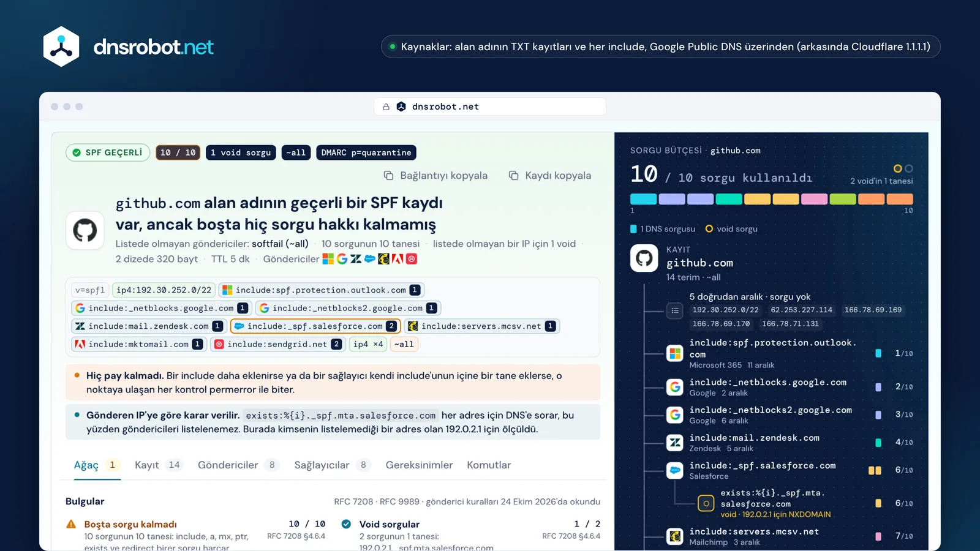Click the Mailchimp icon in the query tree
This screenshot has height=551, width=980.
click(675, 536)
